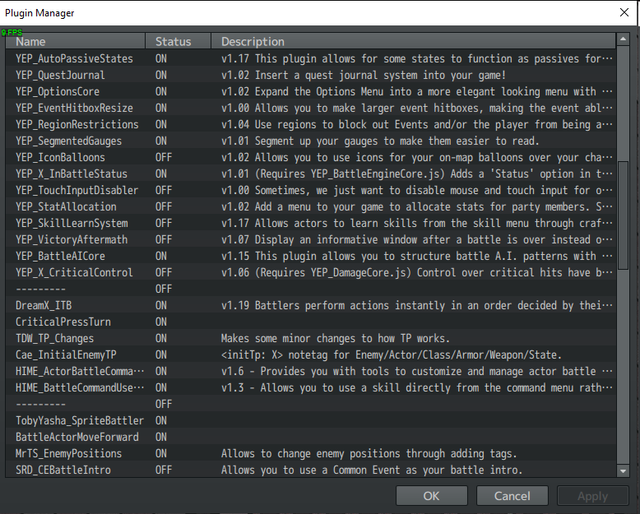The image size is (640, 514).
Task: Click the ON status of YEP_BattleAICore
Action: pyautogui.click(x=161, y=256)
